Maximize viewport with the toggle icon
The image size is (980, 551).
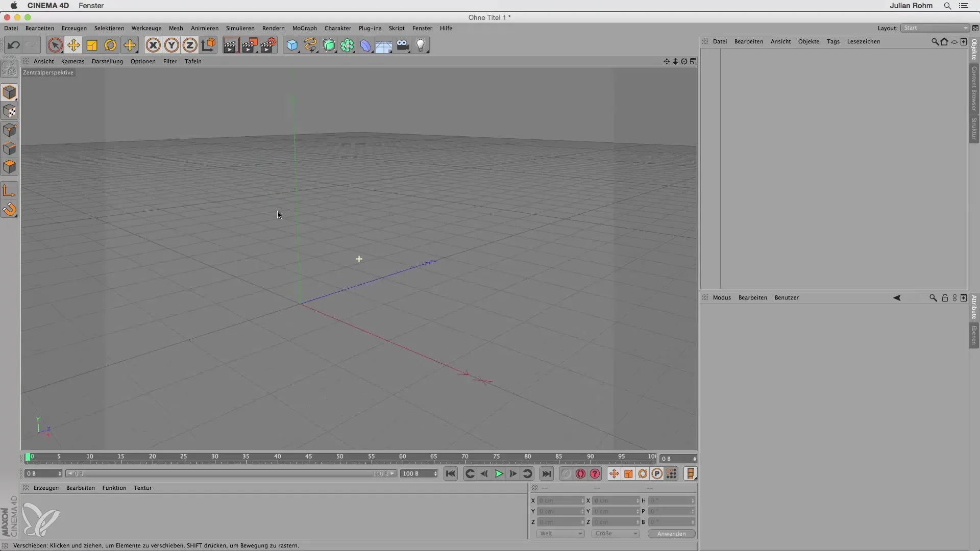tap(693, 61)
